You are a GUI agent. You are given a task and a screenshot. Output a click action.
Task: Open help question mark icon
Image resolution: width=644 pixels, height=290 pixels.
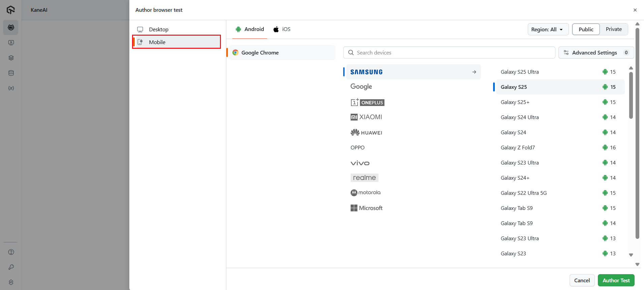11,252
